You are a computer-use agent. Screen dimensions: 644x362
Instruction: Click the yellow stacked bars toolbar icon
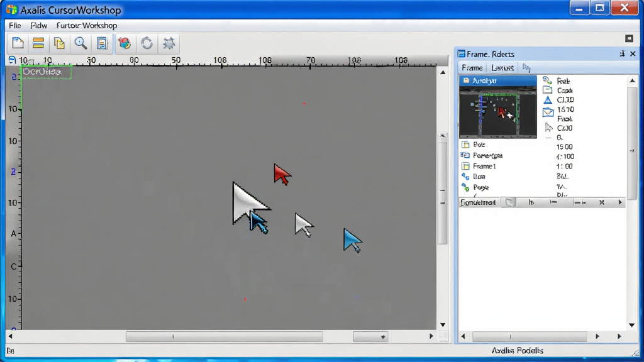pos(38,43)
